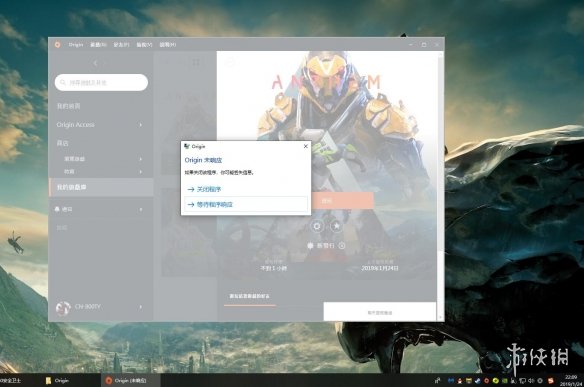Expand the CH-900TY profile menu arrow
This screenshot has width=584, height=387.
point(140,307)
